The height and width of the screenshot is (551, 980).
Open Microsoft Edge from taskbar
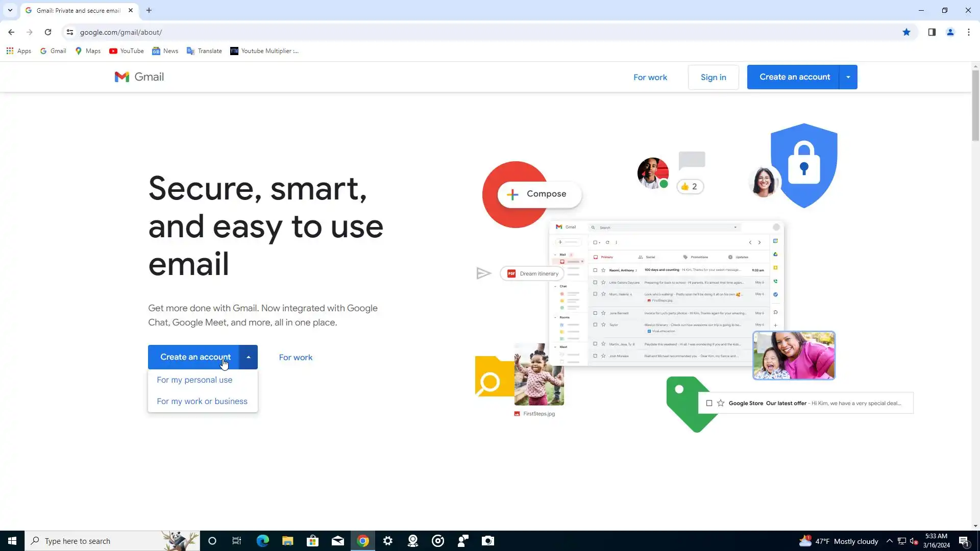pos(262,541)
